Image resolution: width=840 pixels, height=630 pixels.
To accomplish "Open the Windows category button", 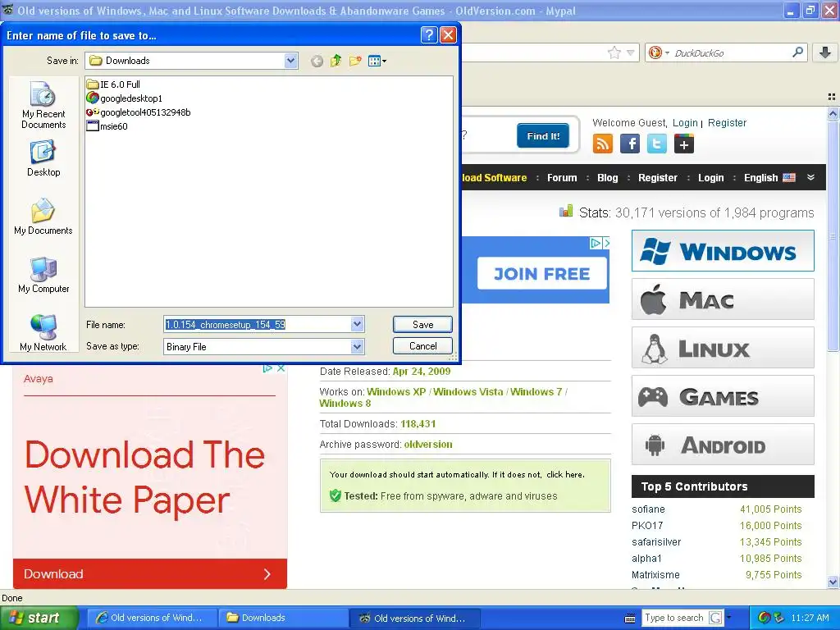I will click(x=723, y=251).
